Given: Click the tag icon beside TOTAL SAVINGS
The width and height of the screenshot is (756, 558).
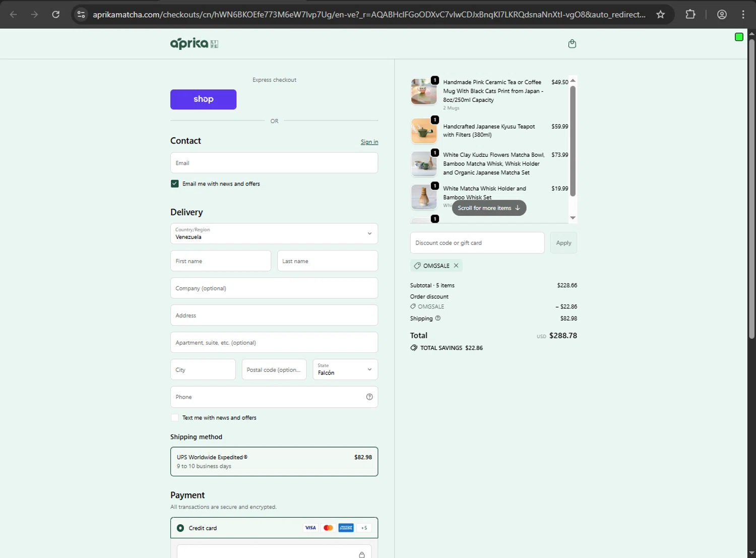Looking at the screenshot, I should point(414,348).
